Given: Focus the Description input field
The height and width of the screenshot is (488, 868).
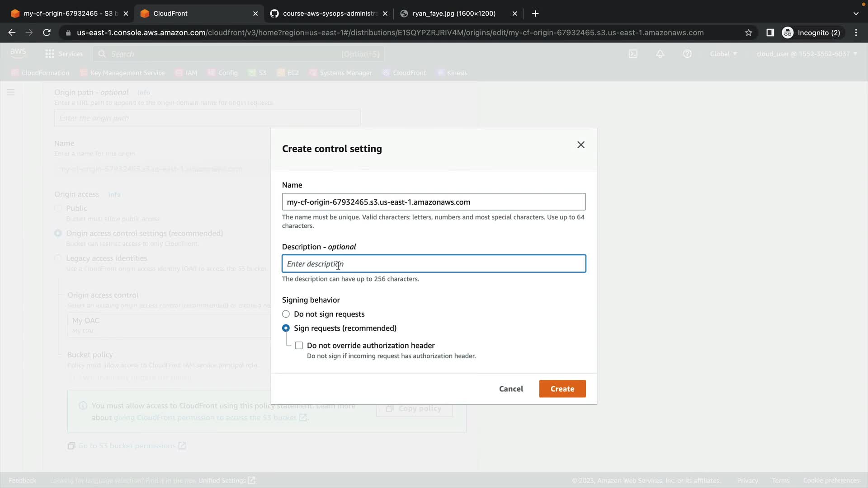Looking at the screenshot, I should coord(433,264).
